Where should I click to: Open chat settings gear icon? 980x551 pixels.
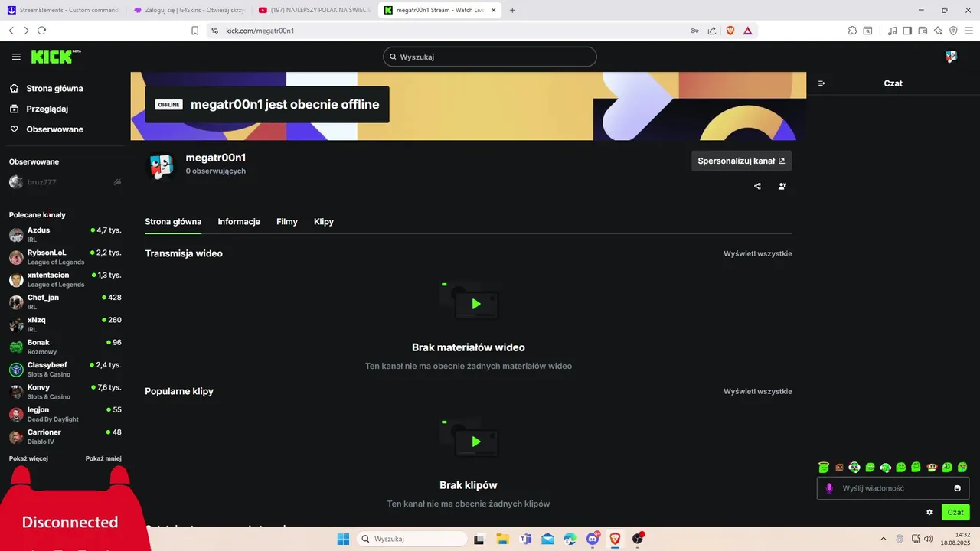click(929, 512)
